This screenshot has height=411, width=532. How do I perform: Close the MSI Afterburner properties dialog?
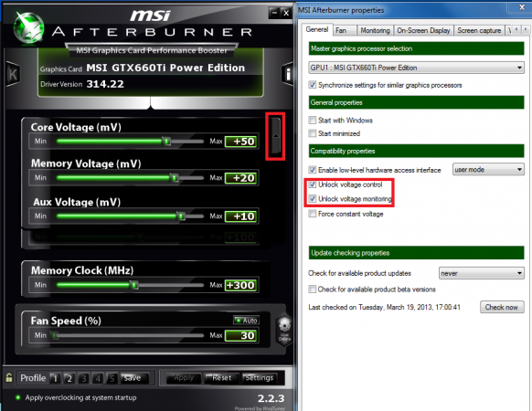[x=522, y=6]
